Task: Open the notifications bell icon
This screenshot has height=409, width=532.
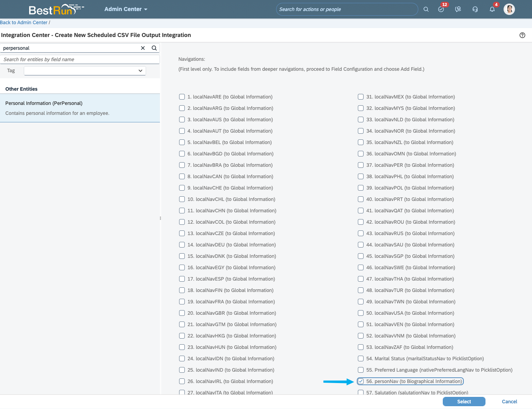Action: 492,10
